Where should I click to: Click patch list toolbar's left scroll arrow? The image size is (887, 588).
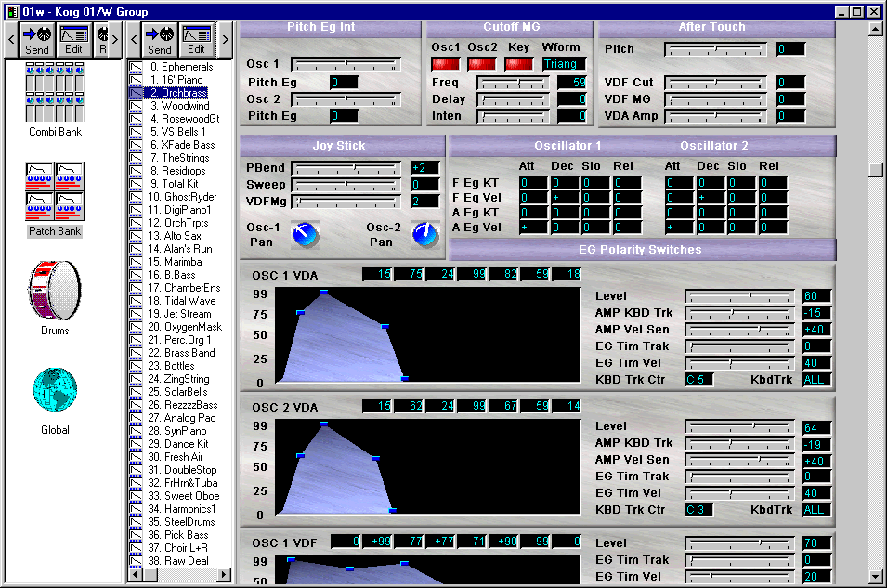134,40
